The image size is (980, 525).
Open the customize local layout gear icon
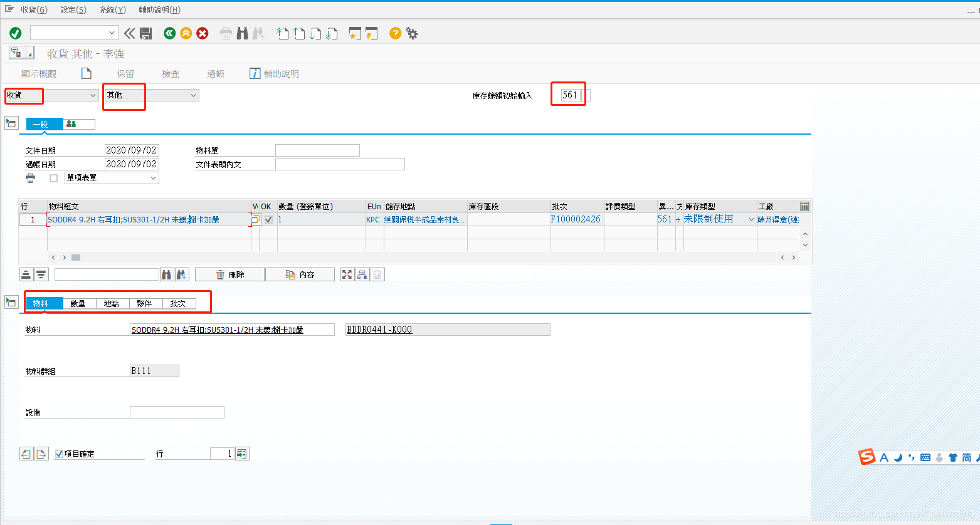[412, 33]
